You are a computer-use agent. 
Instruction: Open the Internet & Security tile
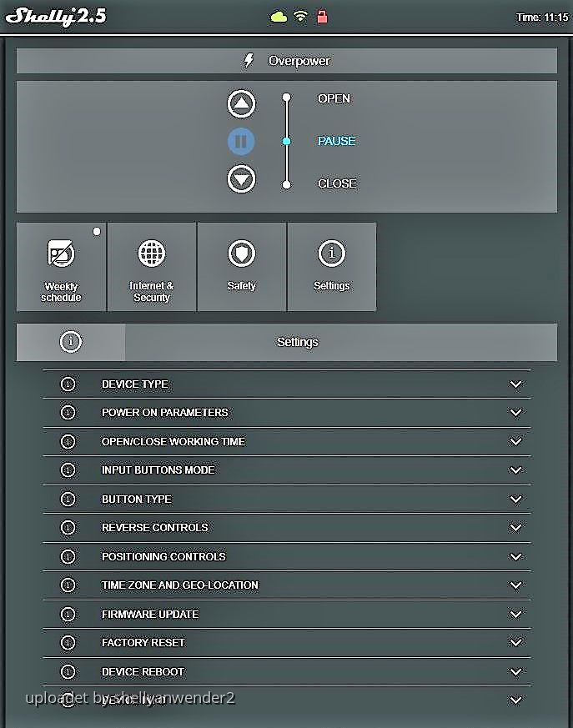(x=152, y=267)
